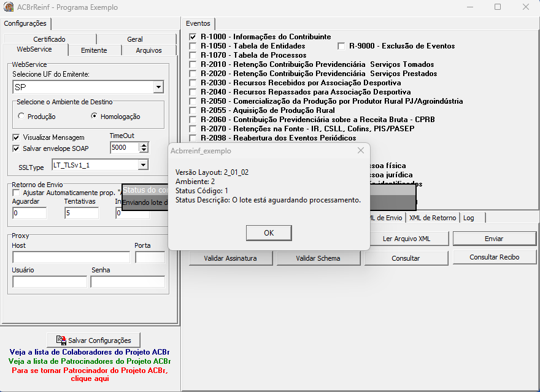Click the Proxy Senha field
The height and width of the screenshot is (392, 540).
[128, 282]
